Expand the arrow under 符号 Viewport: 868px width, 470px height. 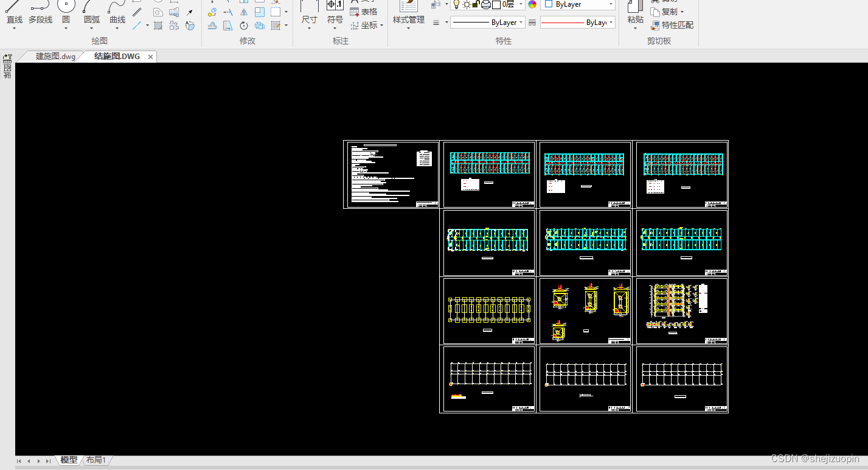pyautogui.click(x=335, y=28)
